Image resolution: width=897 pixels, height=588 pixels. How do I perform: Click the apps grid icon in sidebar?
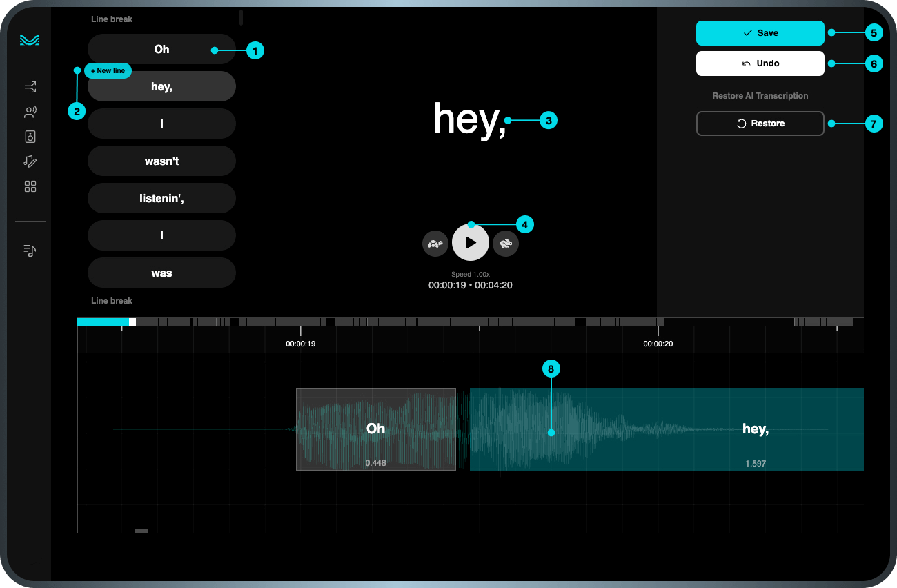30,186
